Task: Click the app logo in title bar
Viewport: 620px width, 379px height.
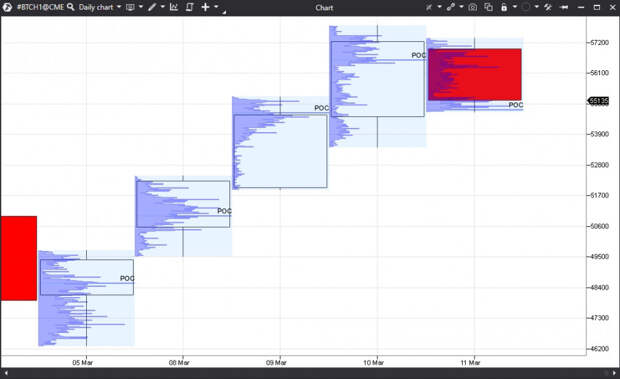Action: (x=7, y=7)
